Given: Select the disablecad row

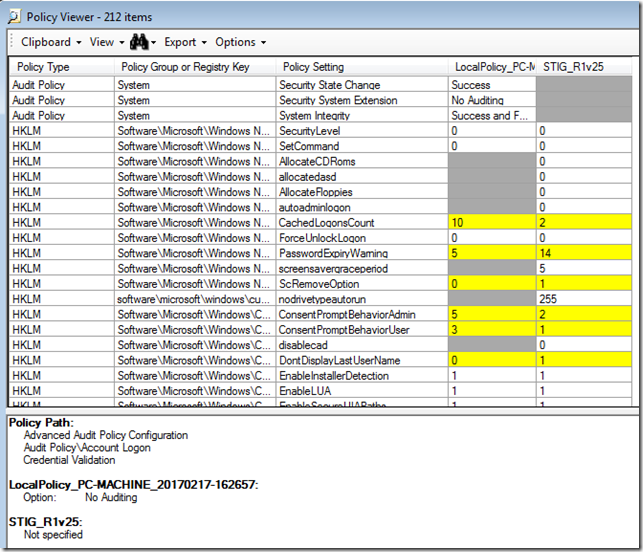Looking at the screenshot, I should point(320,345).
